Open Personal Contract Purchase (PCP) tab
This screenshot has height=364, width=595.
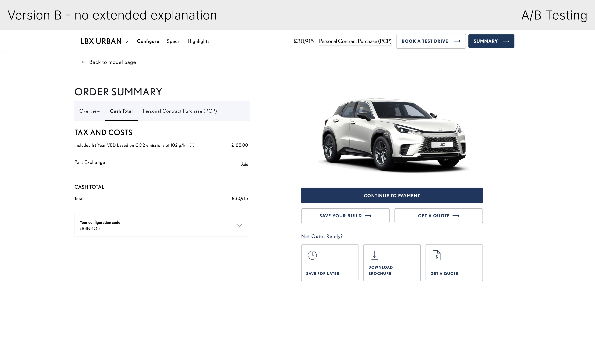180,111
